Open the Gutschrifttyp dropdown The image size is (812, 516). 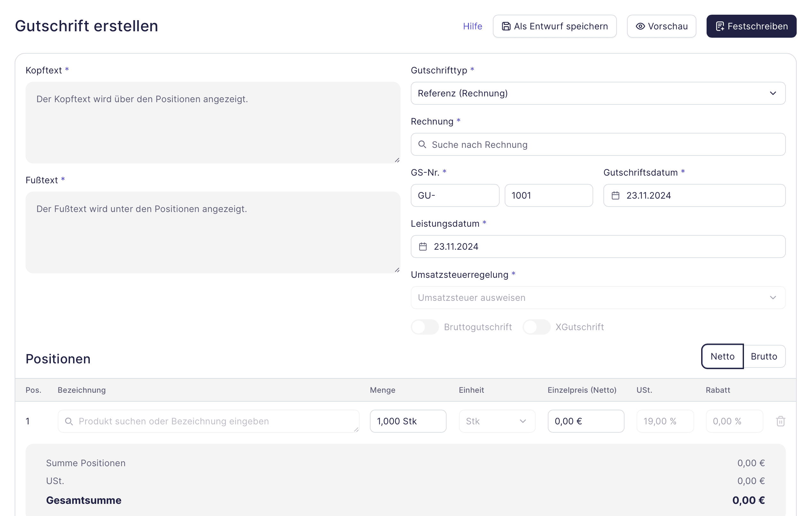click(x=598, y=93)
